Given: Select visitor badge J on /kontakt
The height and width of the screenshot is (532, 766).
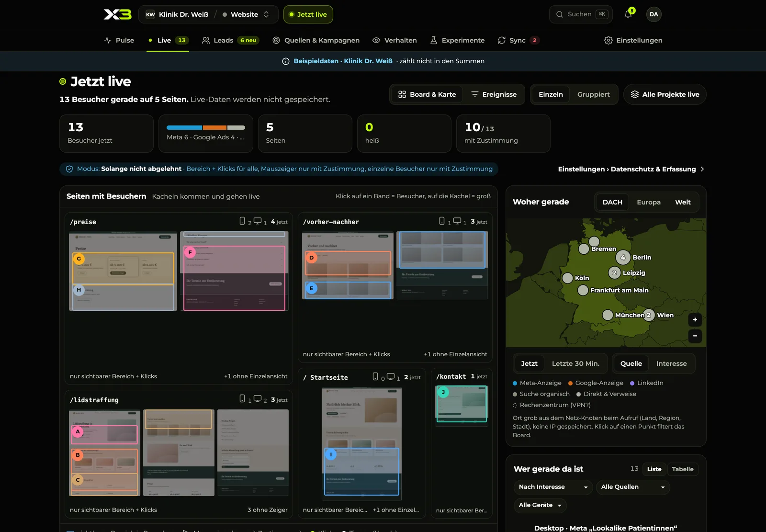Looking at the screenshot, I should (443, 392).
